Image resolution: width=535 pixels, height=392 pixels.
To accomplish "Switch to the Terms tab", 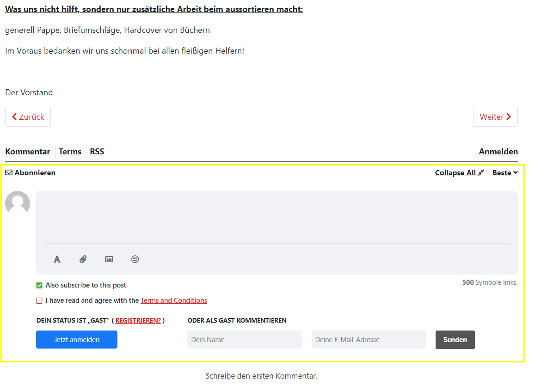I will pyautogui.click(x=70, y=151).
